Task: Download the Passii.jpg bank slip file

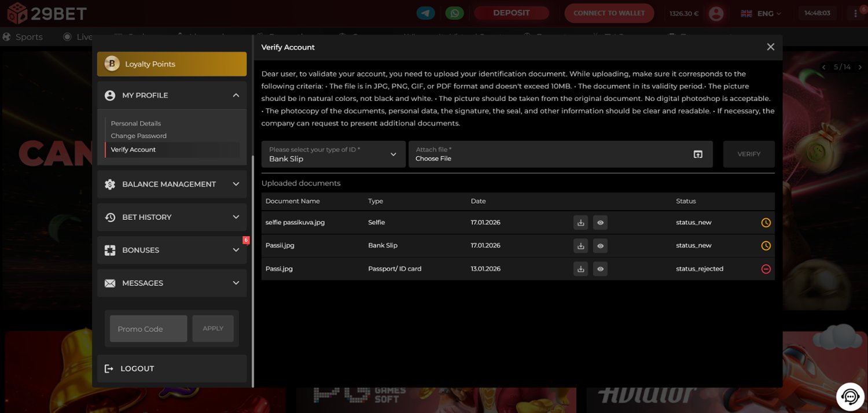Action: pos(580,246)
